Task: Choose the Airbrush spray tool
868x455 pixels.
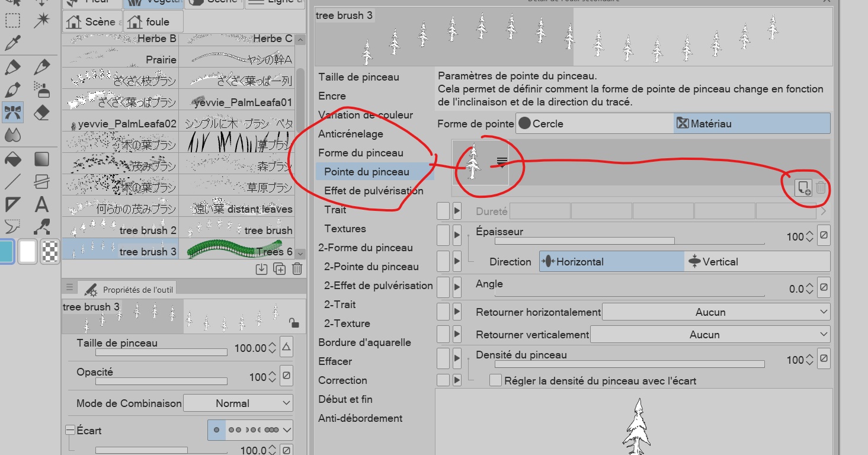Action: pyautogui.click(x=41, y=90)
